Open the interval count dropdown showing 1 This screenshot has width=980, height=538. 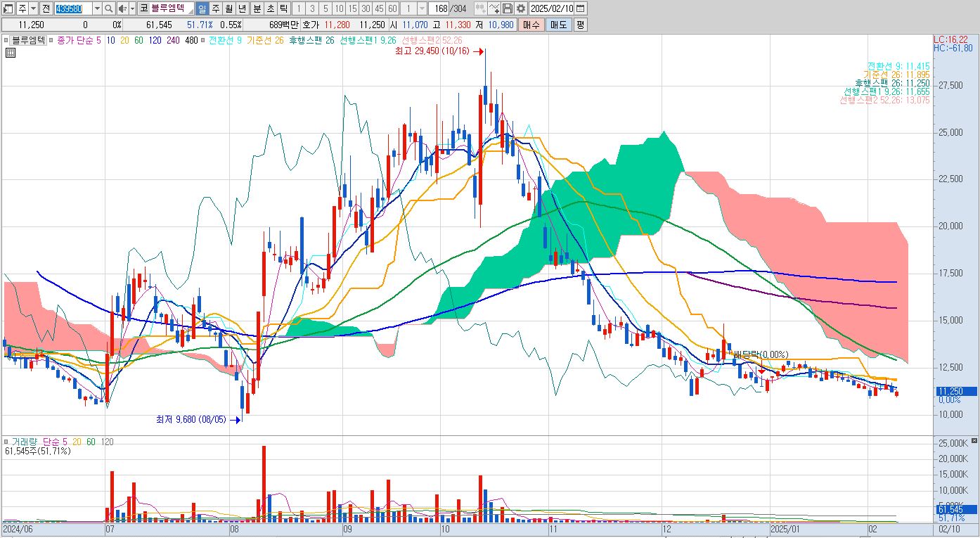click(x=422, y=8)
